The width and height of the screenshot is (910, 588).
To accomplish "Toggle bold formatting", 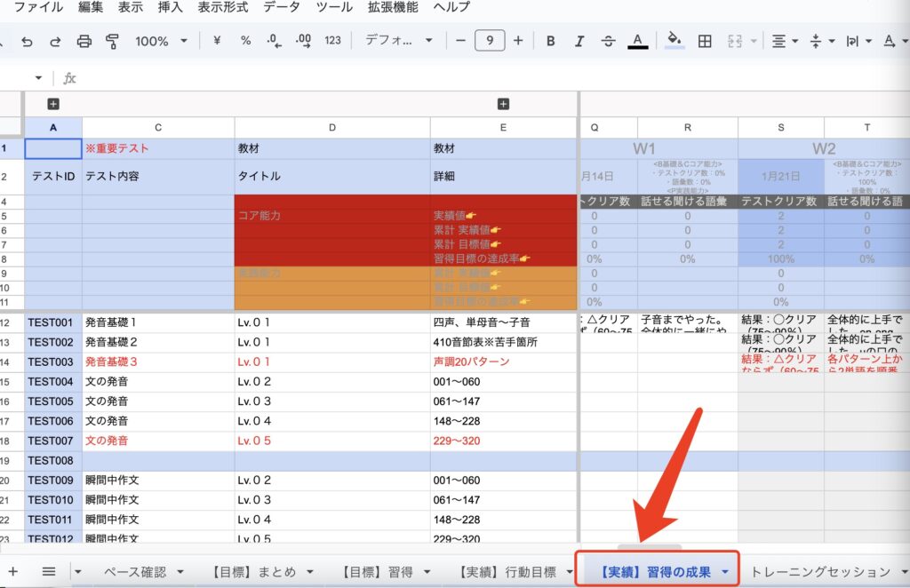I will point(551,41).
